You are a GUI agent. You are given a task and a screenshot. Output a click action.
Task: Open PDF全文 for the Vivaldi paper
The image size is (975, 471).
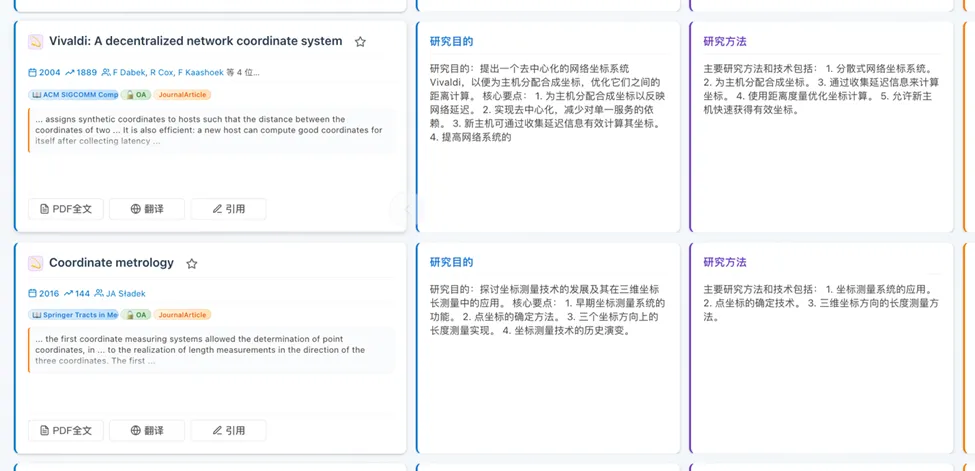66,209
